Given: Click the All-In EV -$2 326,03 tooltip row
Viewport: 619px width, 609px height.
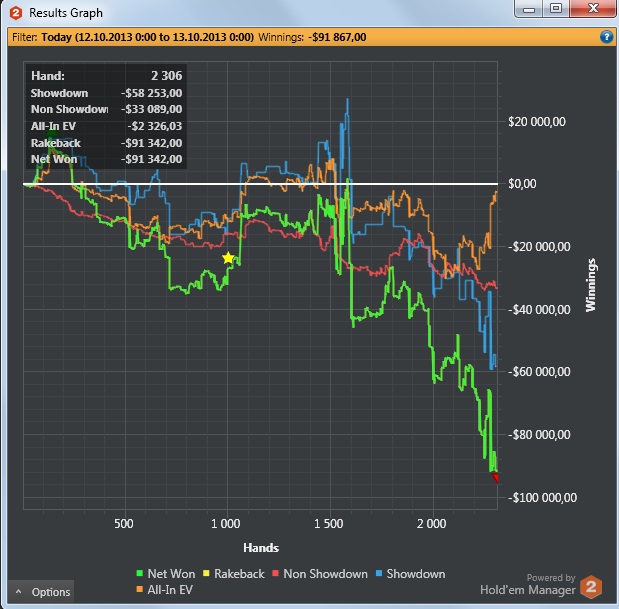Looking at the screenshot, I should pos(107,126).
